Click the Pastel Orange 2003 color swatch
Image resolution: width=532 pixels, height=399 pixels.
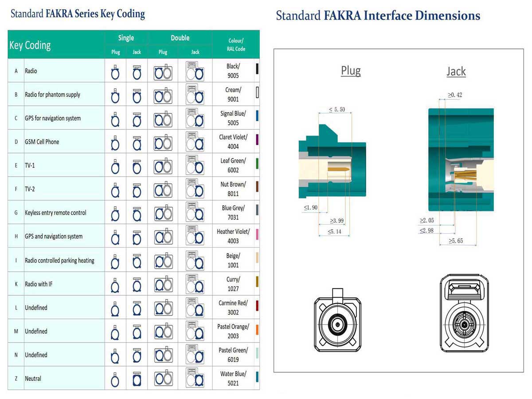click(257, 329)
